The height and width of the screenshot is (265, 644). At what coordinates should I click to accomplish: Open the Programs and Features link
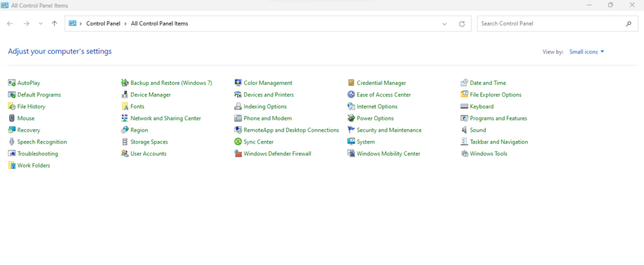tap(499, 118)
